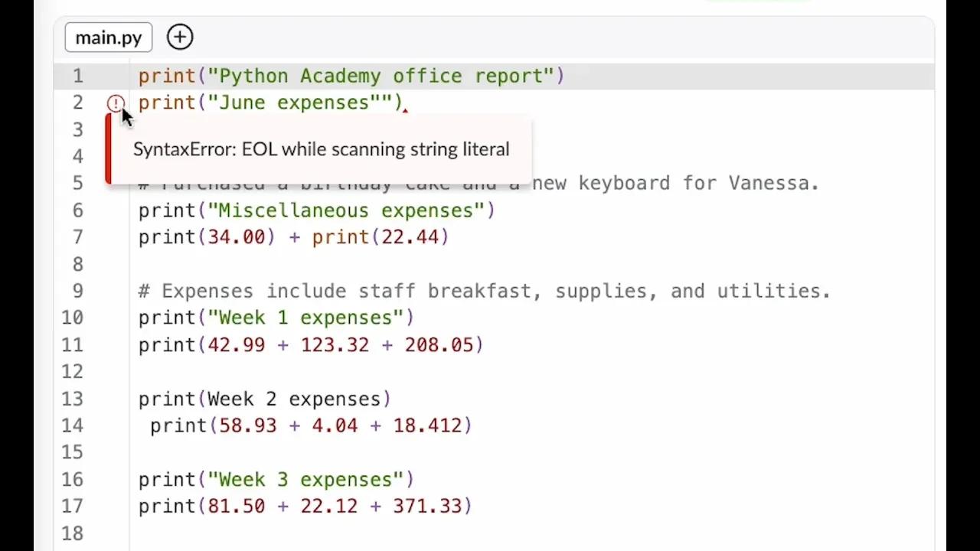Click the staff breakfast comment line

click(x=484, y=291)
